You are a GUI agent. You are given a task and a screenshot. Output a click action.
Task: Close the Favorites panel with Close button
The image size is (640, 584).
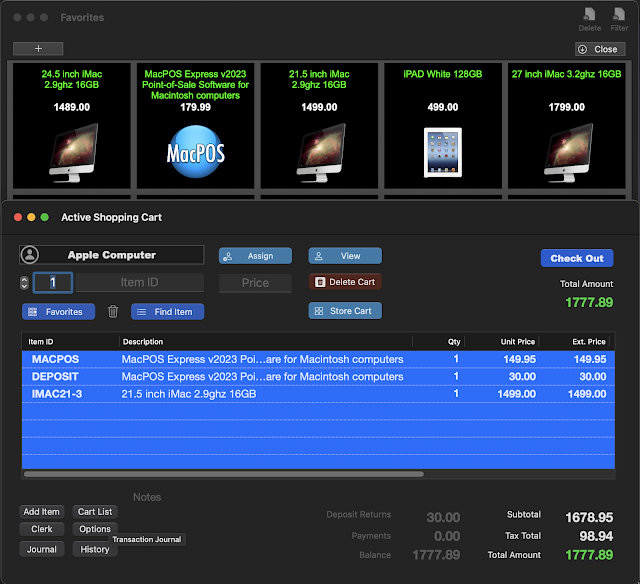coord(600,49)
